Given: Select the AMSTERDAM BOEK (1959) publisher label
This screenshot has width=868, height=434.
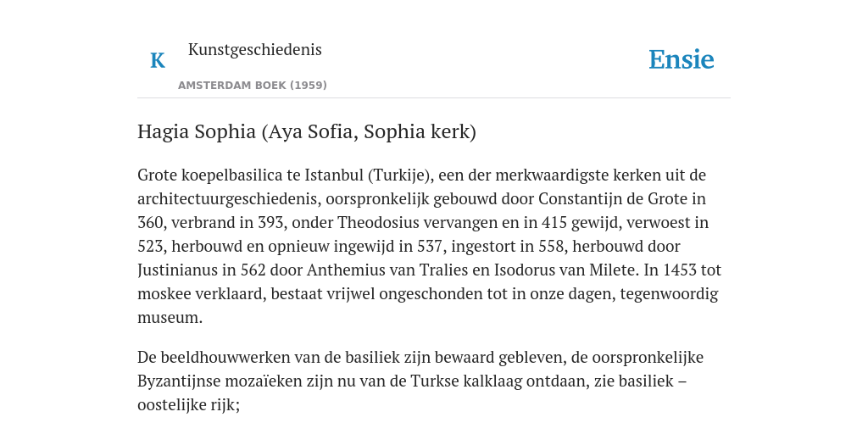Looking at the screenshot, I should coord(253,86).
